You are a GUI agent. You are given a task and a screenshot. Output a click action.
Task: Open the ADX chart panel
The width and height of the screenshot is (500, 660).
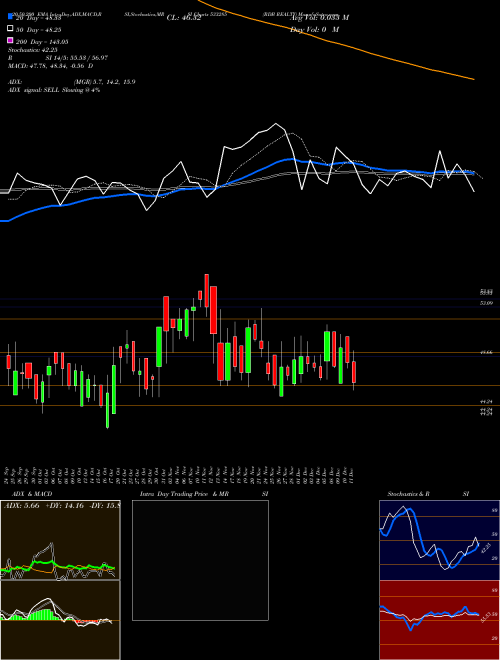click(60, 540)
